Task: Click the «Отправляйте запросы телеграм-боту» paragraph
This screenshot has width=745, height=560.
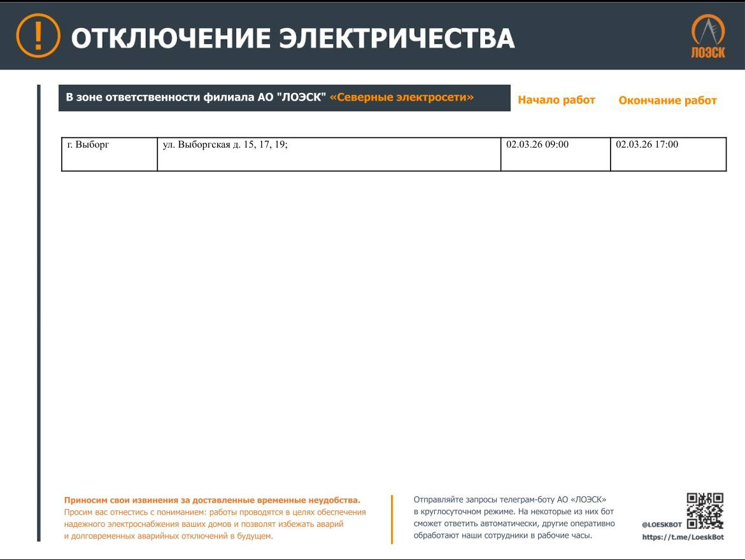Action: [x=510, y=500]
